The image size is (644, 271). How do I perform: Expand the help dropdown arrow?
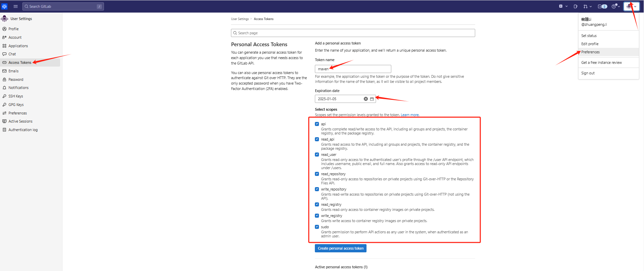[x=619, y=6]
